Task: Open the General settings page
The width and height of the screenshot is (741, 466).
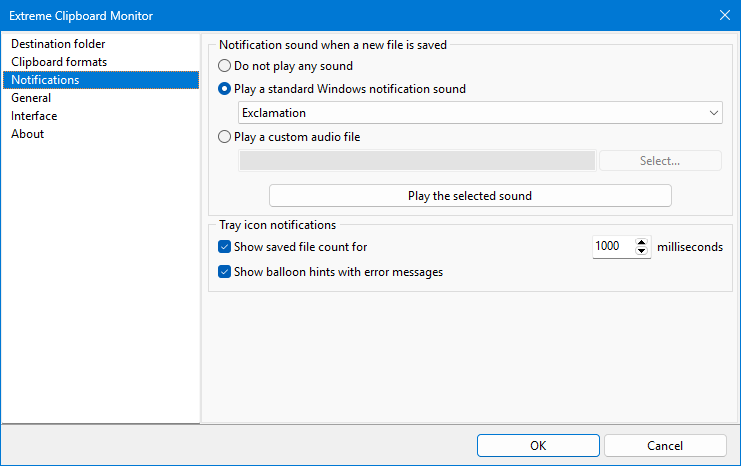Action: tap(101, 98)
